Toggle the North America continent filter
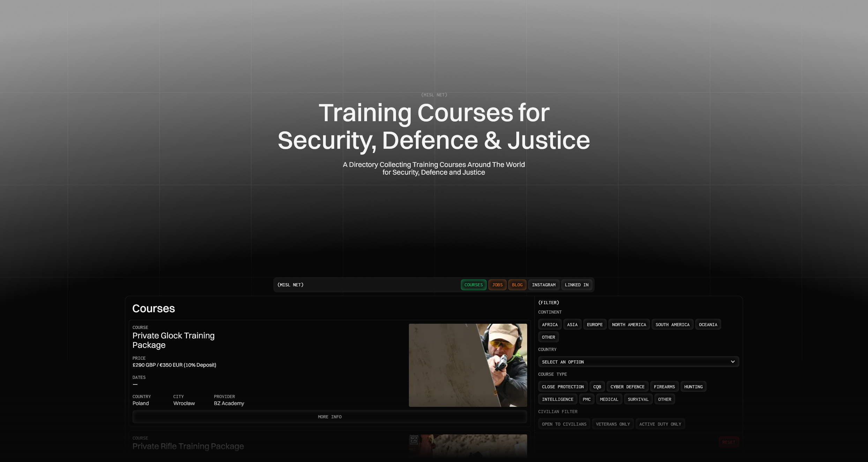This screenshot has width=868, height=462. (629, 325)
